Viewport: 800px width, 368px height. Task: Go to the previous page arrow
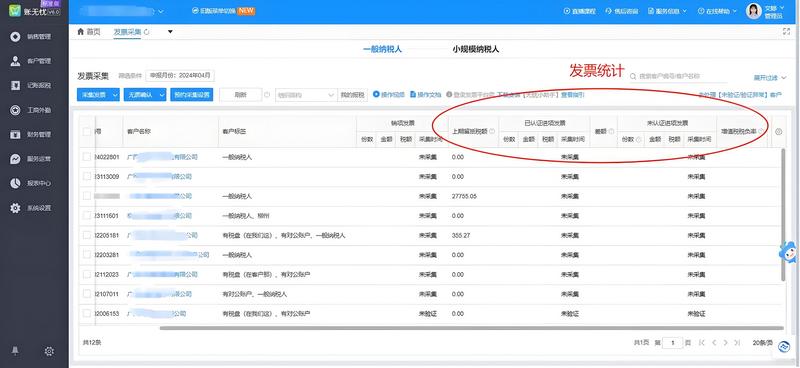click(714, 343)
